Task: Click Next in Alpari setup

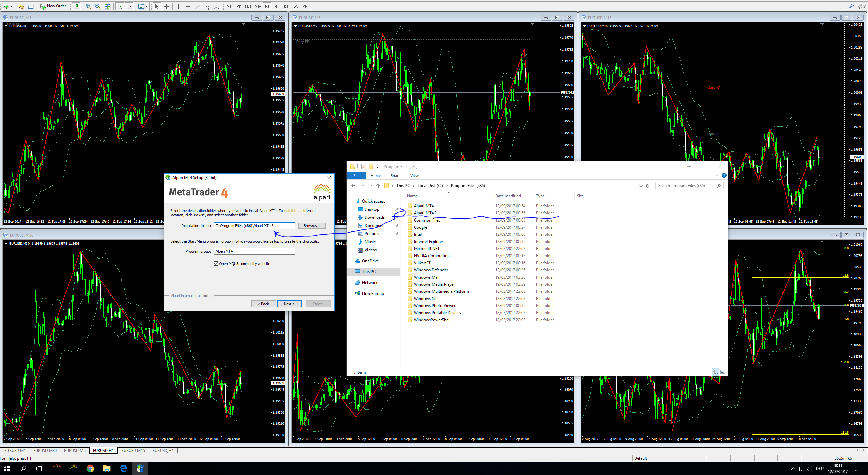Action: coord(289,304)
